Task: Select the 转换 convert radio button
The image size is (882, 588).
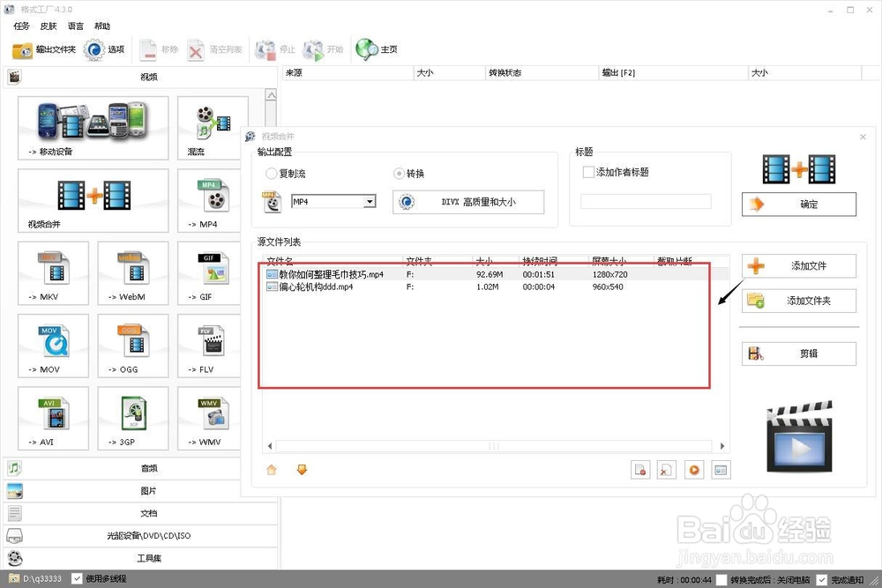Action: point(399,174)
